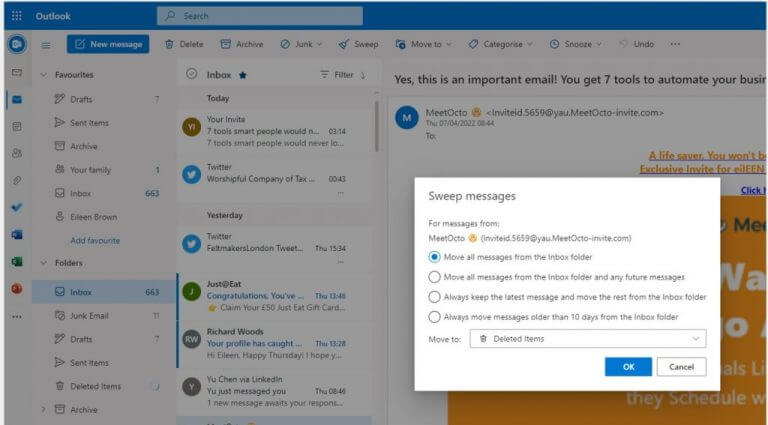This screenshot has height=425, width=768.
Task: Open the Junk Email folder
Action: pyautogui.click(x=106, y=316)
